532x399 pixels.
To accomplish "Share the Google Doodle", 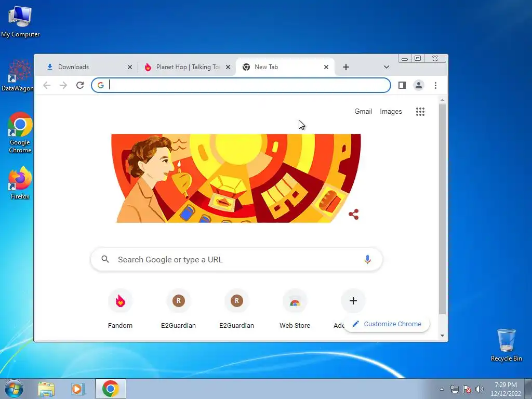I will [353, 214].
